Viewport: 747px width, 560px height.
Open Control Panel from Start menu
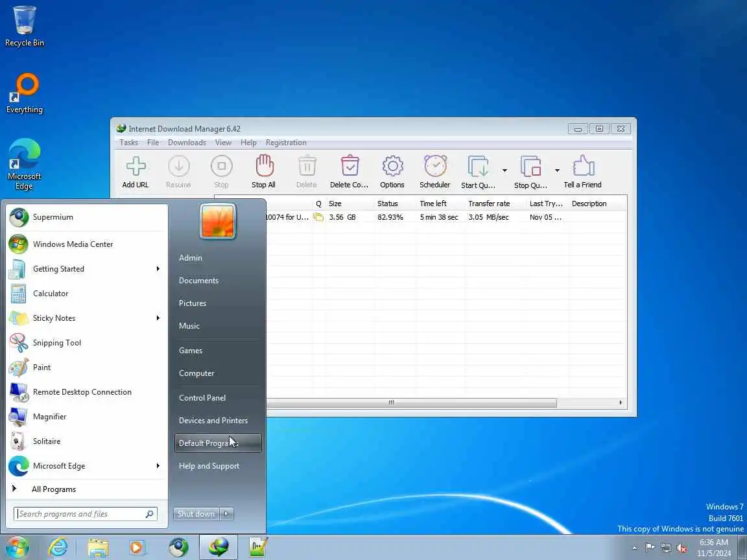[x=218, y=398]
